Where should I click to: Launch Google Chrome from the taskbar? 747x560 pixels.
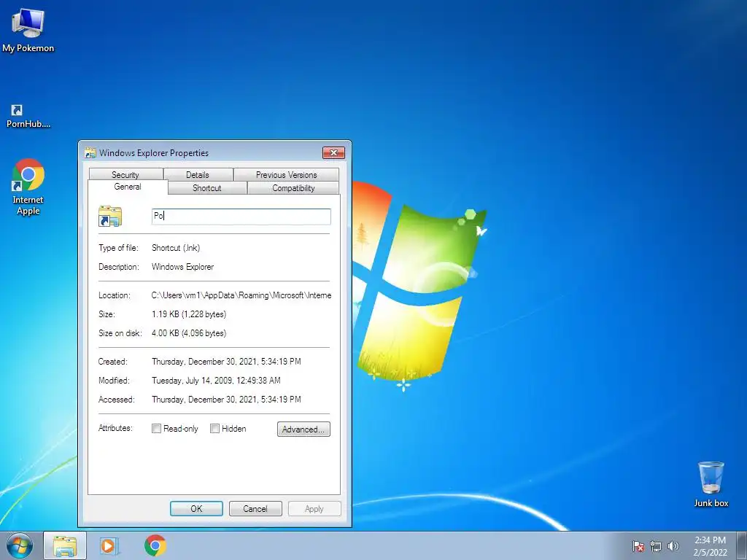tap(155, 545)
